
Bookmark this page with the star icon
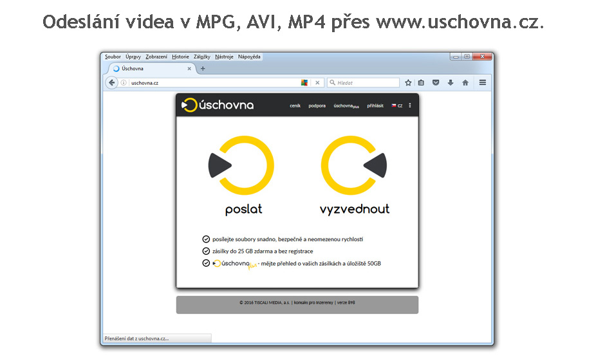point(408,82)
